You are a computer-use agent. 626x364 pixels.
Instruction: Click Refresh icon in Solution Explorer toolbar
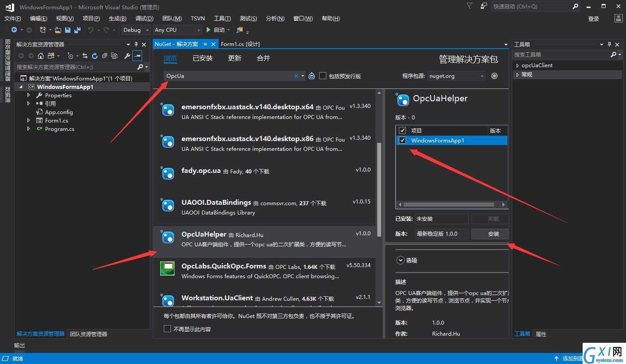95,56
